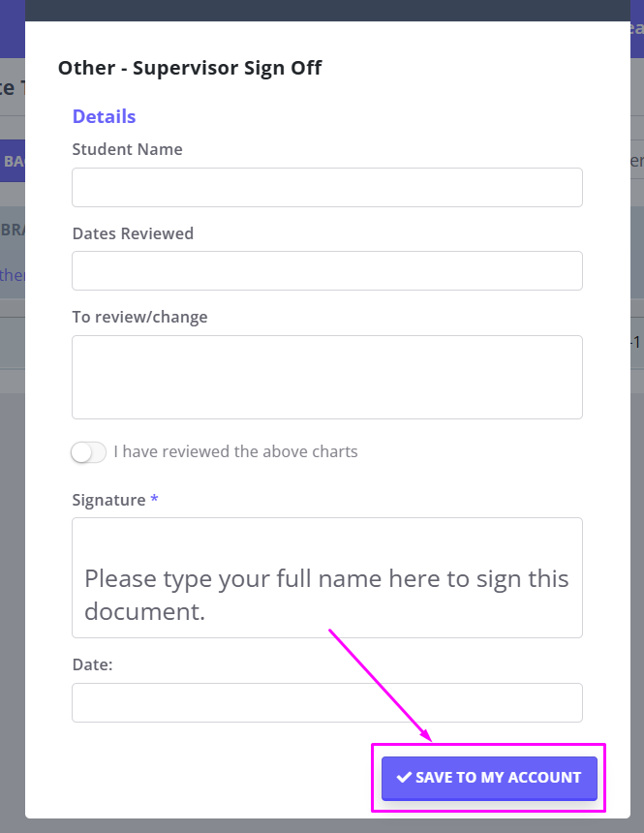Click the Student Name input field

[327, 188]
